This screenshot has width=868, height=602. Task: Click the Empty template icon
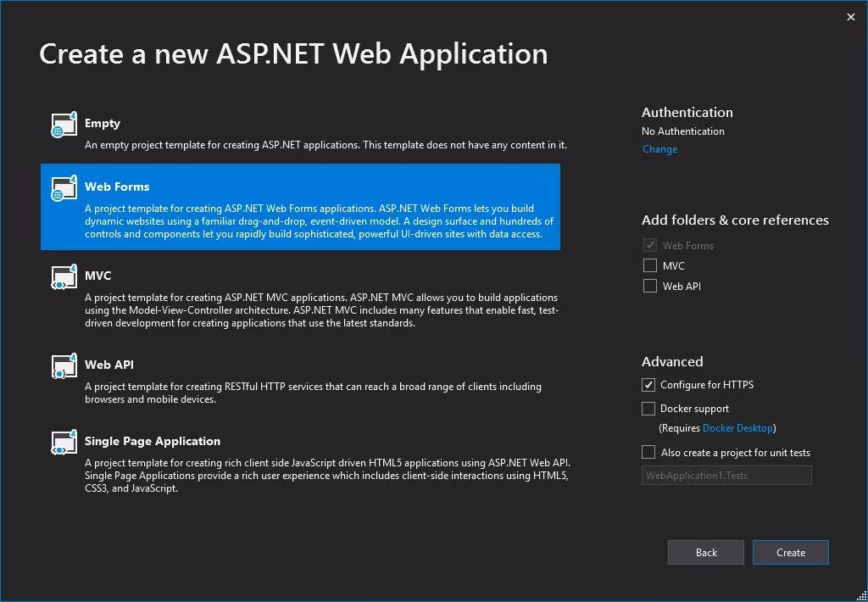(x=64, y=125)
